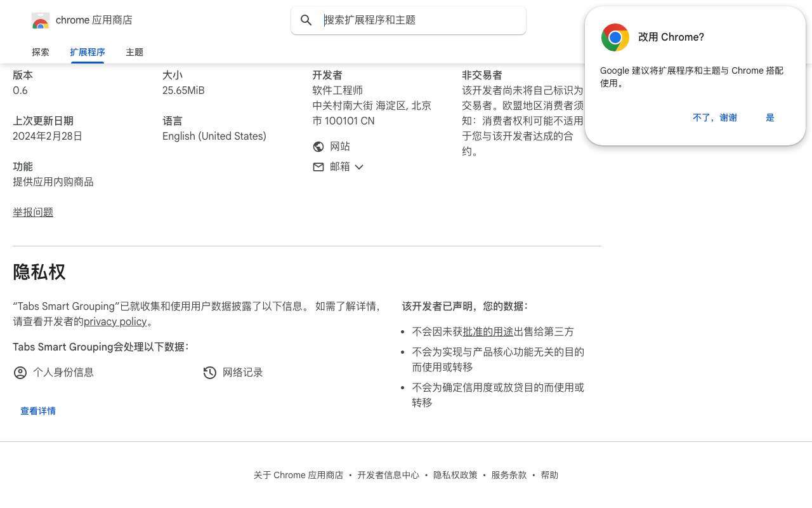
Task: Click the developer address starting 中关村南大街
Action: [372, 114]
